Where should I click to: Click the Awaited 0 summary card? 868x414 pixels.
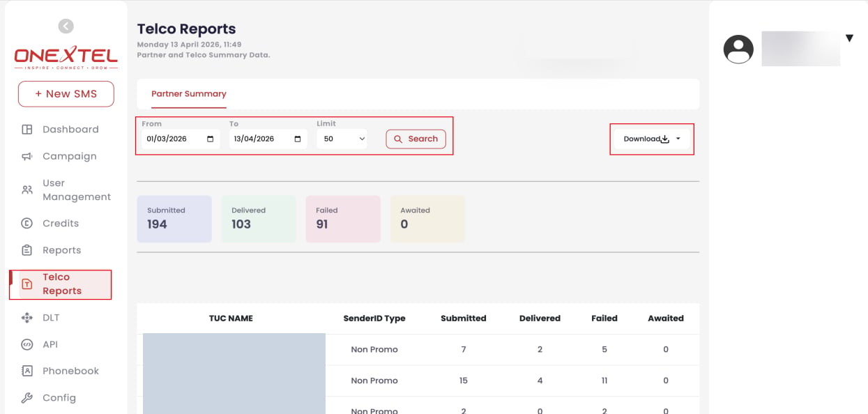[427, 219]
